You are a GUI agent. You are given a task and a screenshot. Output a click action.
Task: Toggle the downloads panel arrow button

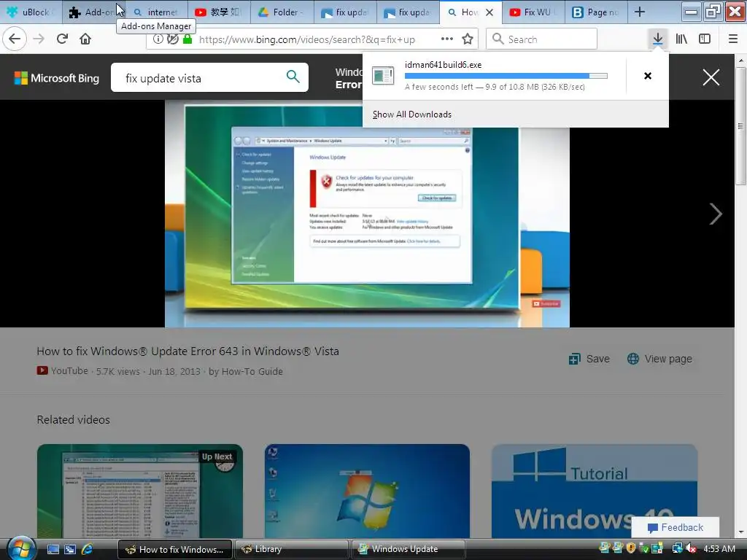coord(657,39)
